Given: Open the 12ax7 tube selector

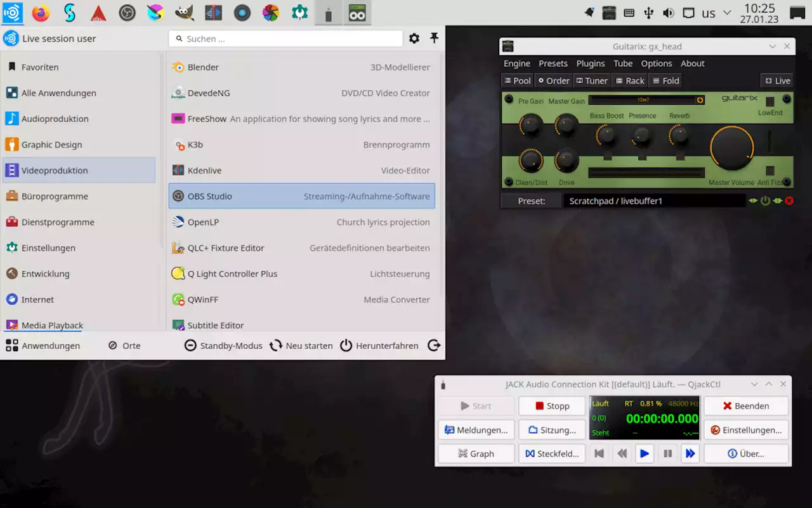Looking at the screenshot, I should coord(646,100).
